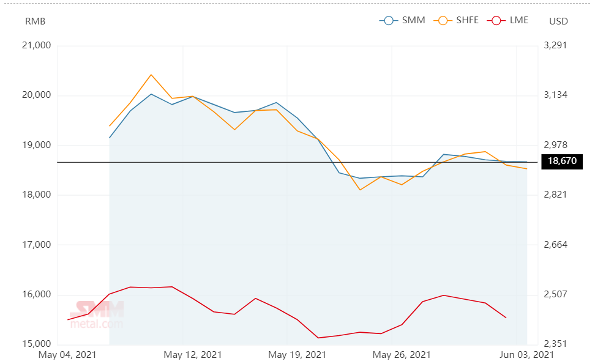This screenshot has height=364, width=595.
Task: Click the SMM metal.com watermark logo
Action: coord(98,314)
